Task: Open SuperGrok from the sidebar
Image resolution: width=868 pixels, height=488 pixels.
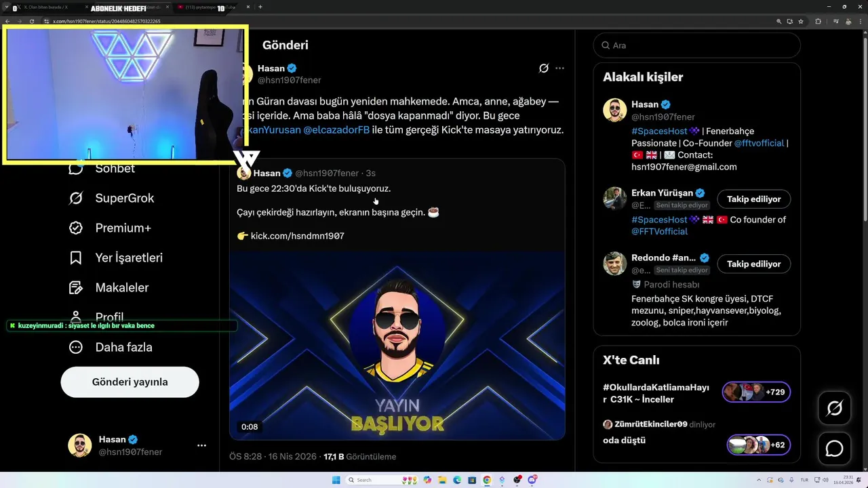Action: click(x=111, y=198)
